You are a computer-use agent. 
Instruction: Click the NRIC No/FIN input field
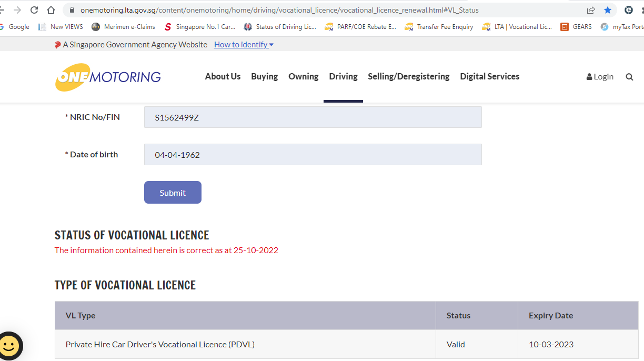click(x=313, y=117)
